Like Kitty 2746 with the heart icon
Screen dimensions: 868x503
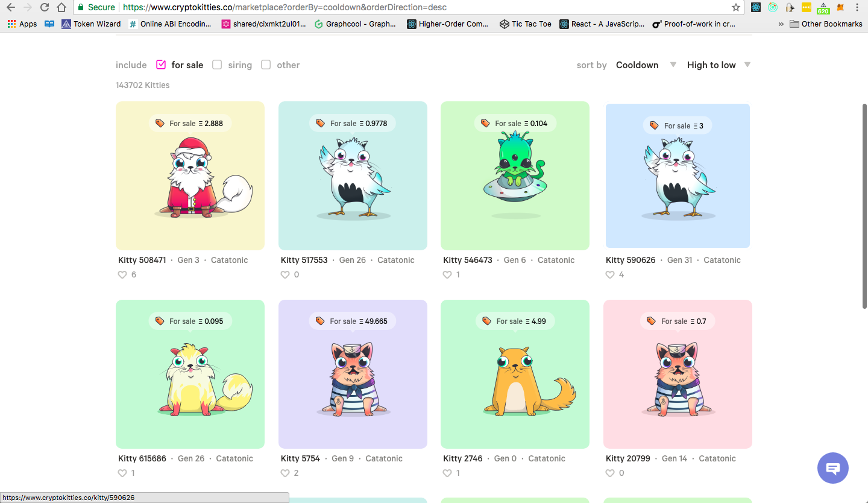447,473
